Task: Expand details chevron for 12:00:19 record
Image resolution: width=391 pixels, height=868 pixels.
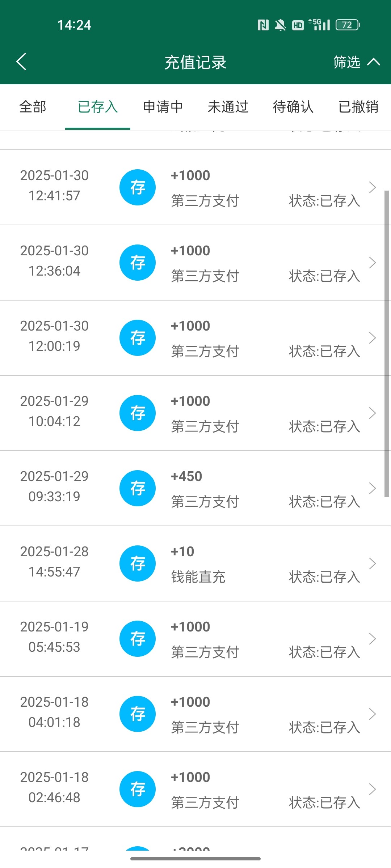Action: (372, 338)
